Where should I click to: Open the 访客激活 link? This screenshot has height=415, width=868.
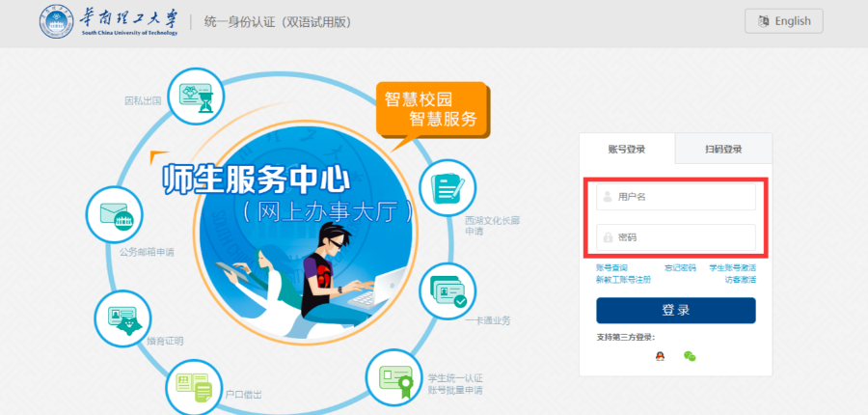click(741, 280)
